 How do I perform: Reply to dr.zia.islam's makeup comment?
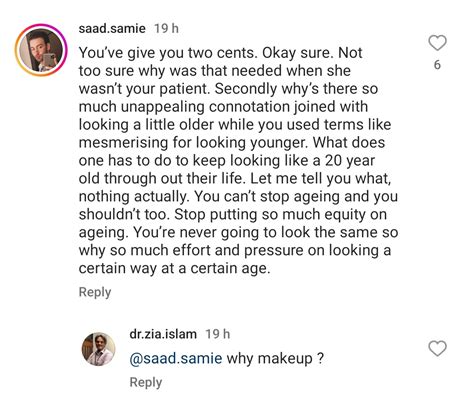click(x=146, y=382)
